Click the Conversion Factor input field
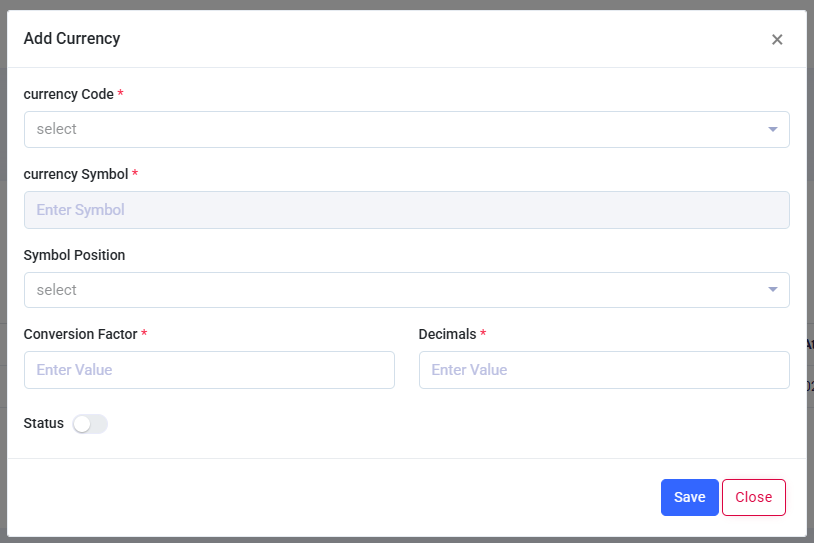814x543 pixels. coord(209,370)
